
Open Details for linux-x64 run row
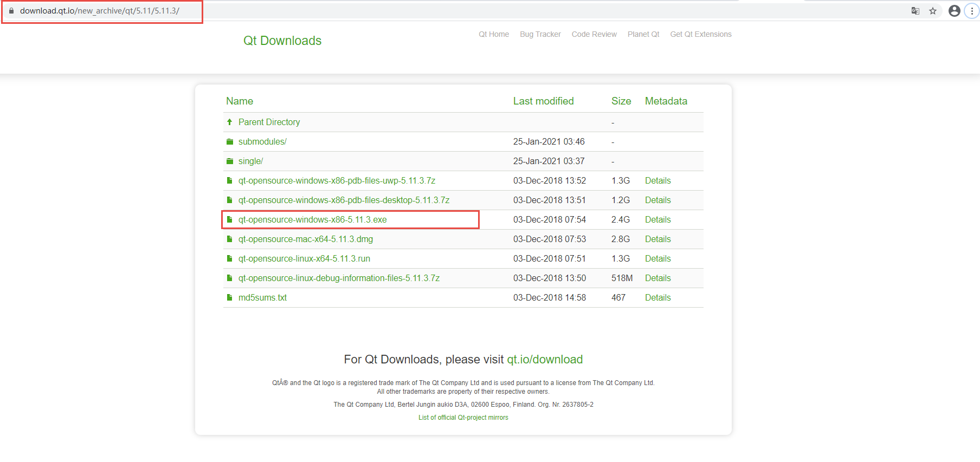658,259
